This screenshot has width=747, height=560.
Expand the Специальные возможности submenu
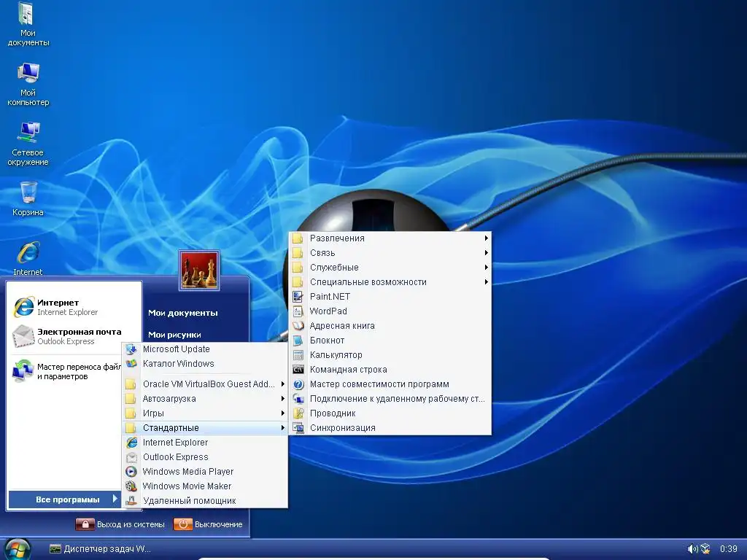390,282
